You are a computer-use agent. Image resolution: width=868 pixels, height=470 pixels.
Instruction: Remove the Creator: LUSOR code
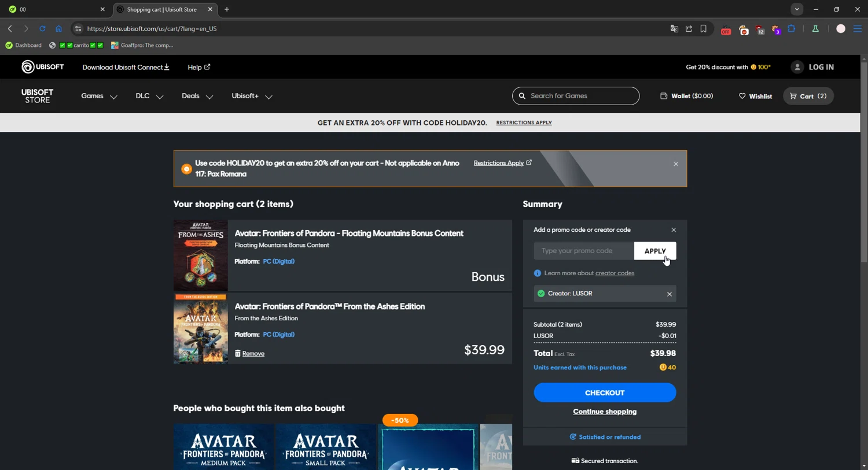tap(670, 294)
